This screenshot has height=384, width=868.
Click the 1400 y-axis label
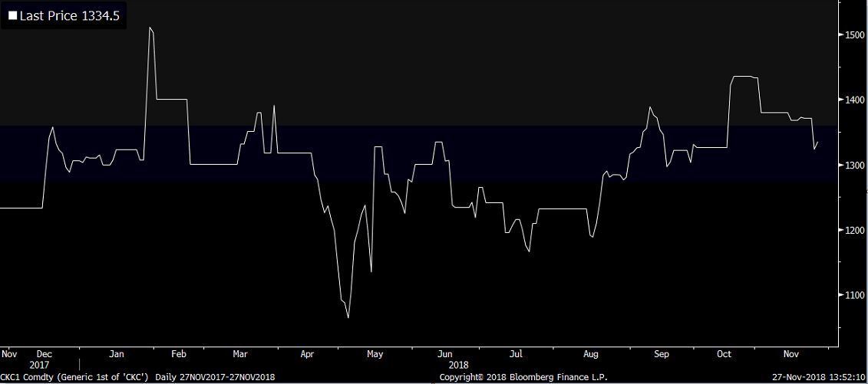(x=855, y=100)
